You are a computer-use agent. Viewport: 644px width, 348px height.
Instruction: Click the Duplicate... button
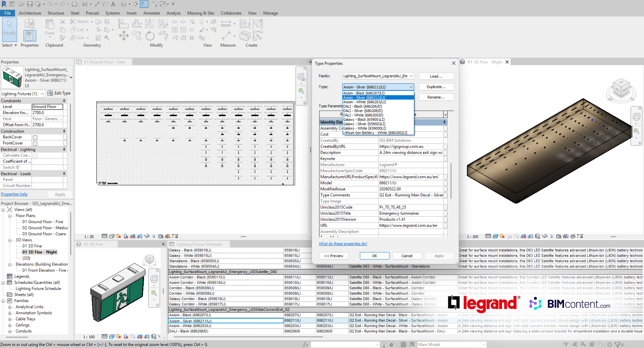(x=436, y=87)
